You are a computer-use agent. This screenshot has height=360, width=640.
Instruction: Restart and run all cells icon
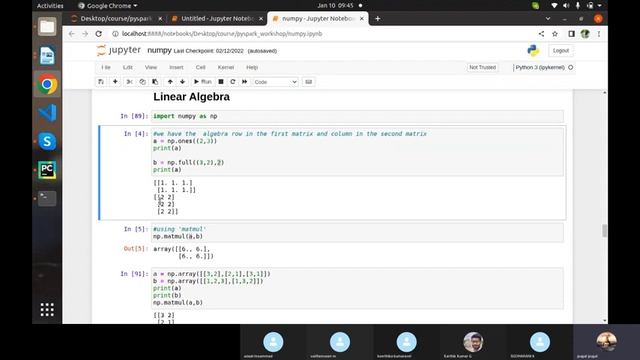[244, 82]
